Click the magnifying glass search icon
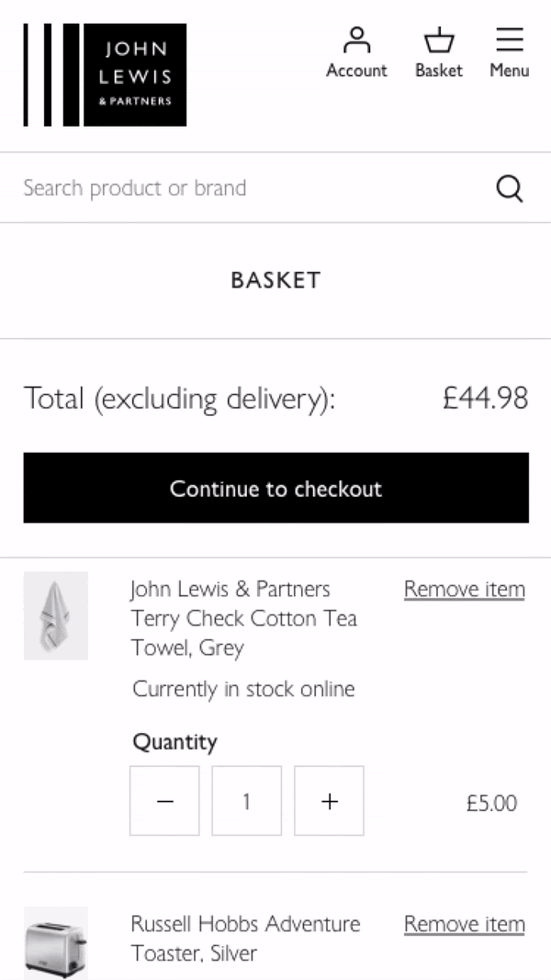This screenshot has height=980, width=551. click(x=510, y=188)
